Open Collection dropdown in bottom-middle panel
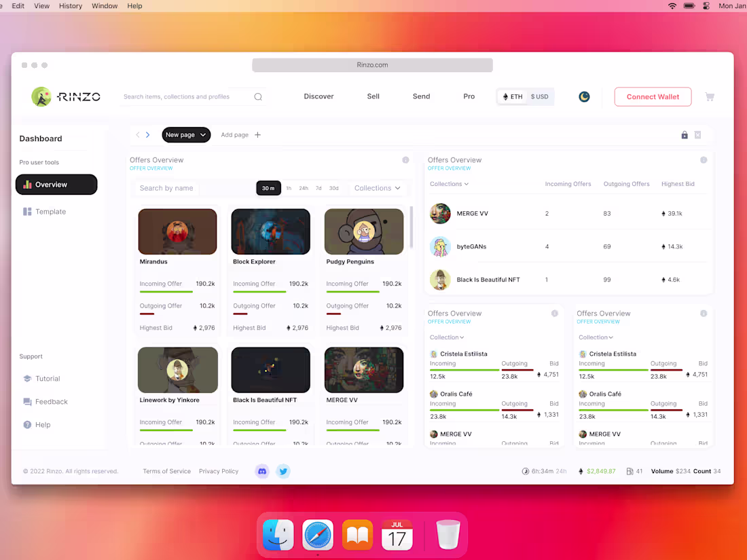 [x=447, y=337]
